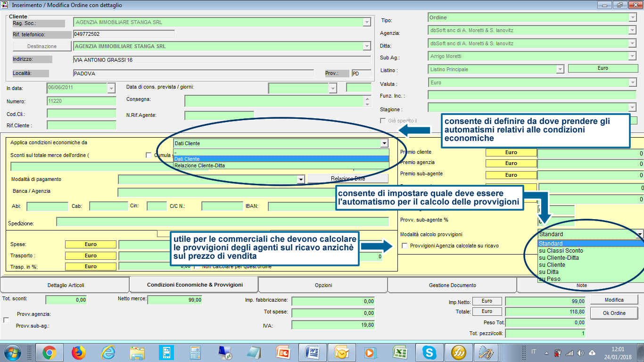Focus the Cod.Cli. input field
Image resolution: width=644 pixels, height=362 pixels.
[82, 114]
